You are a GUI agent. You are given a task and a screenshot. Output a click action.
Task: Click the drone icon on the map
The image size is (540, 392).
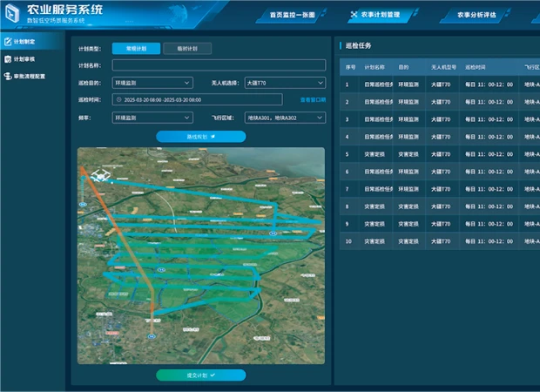pos(97,174)
